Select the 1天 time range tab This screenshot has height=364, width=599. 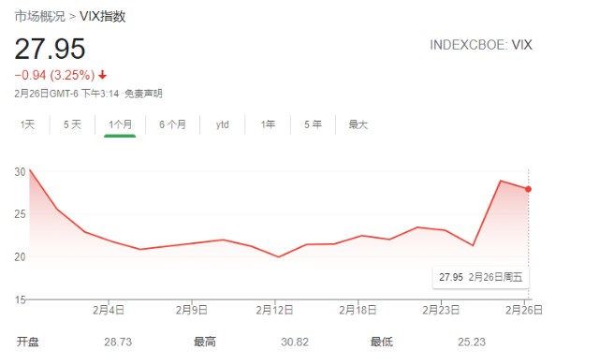(27, 124)
